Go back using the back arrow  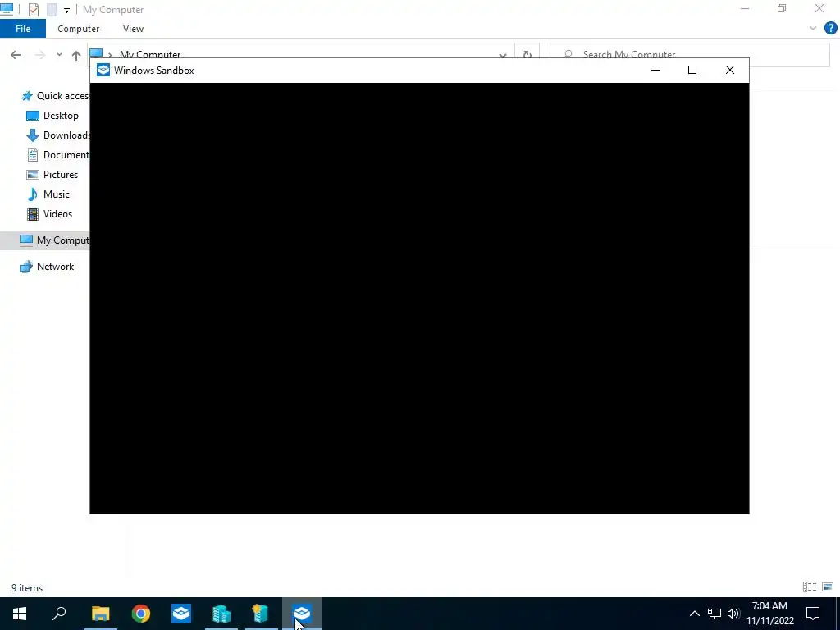[16, 55]
